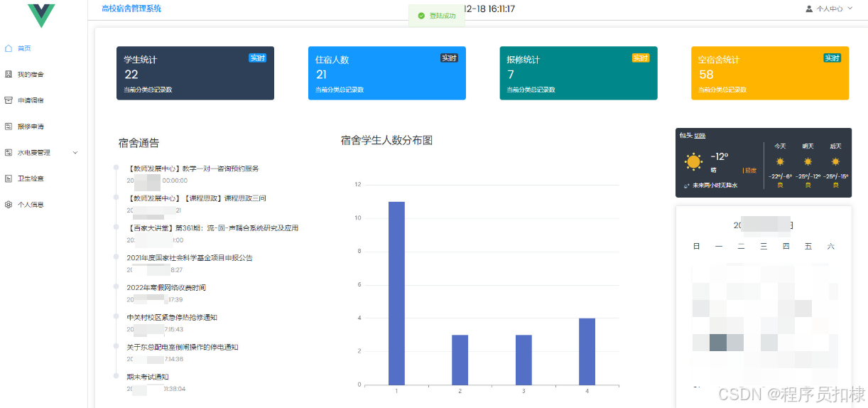Open notice 关于东总配电室倒闸操作的停电通知

183,348
